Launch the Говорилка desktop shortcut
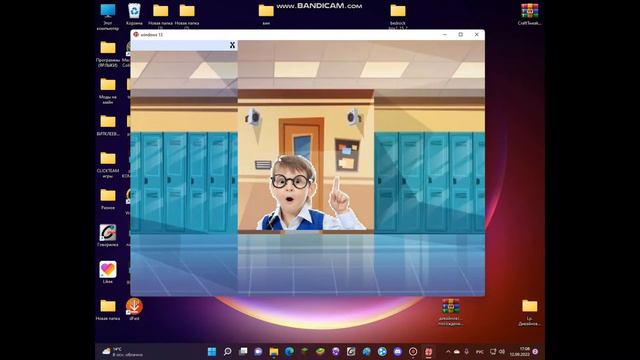Image resolution: width=640 pixels, height=360 pixels. [108, 235]
